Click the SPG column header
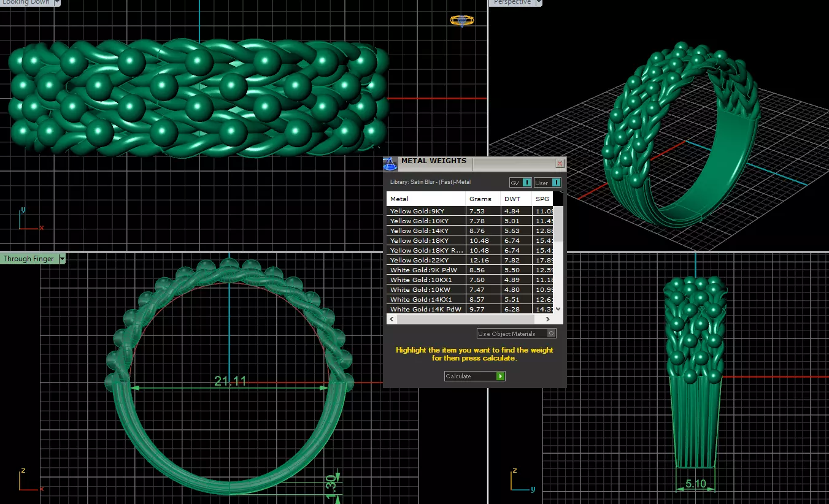 pos(542,199)
